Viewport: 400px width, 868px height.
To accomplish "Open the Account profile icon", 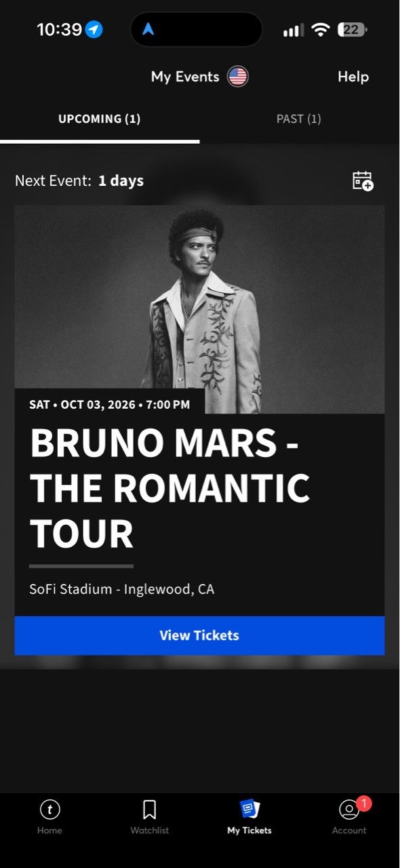I will 349,810.
